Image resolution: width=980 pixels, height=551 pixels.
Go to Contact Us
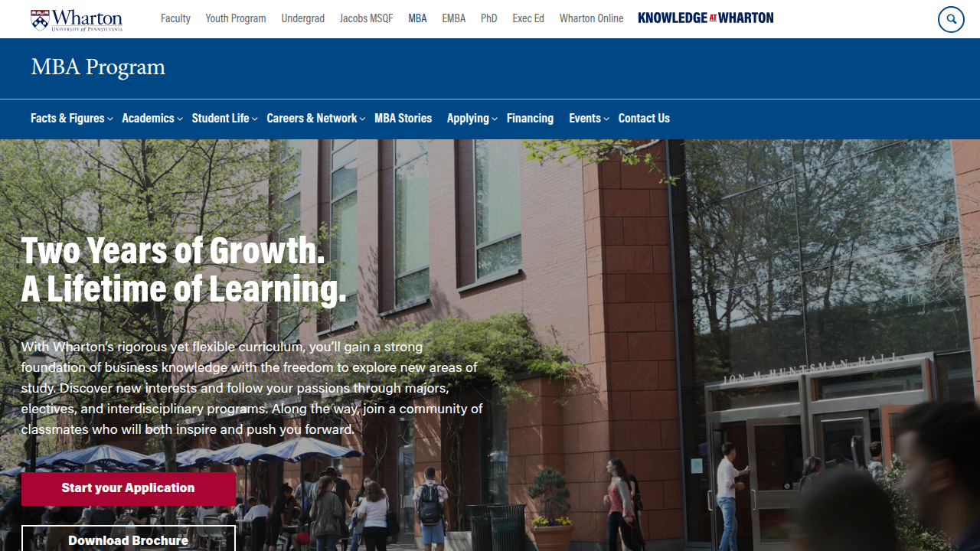pos(644,119)
